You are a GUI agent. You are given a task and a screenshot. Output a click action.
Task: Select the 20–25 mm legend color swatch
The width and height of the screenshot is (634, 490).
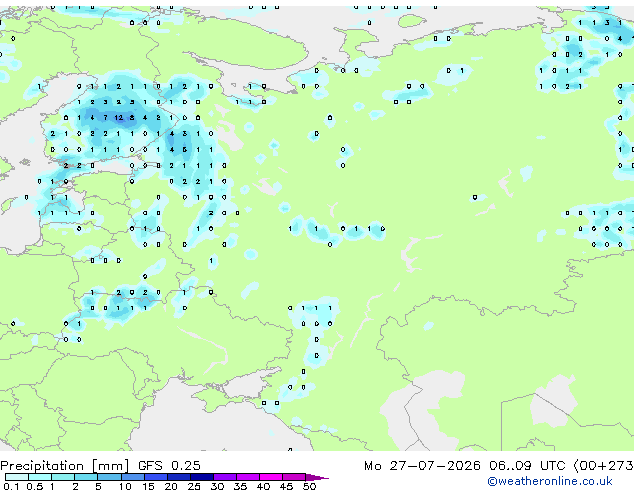[179, 477]
